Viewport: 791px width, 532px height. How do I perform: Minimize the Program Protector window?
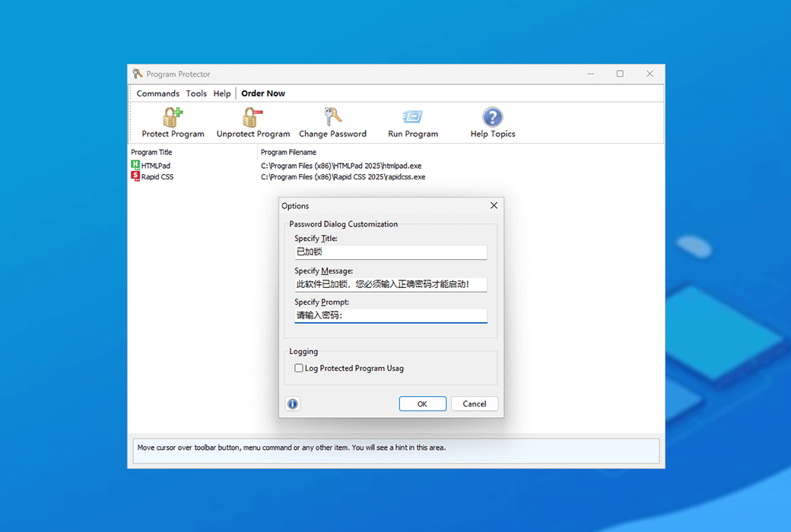click(591, 74)
